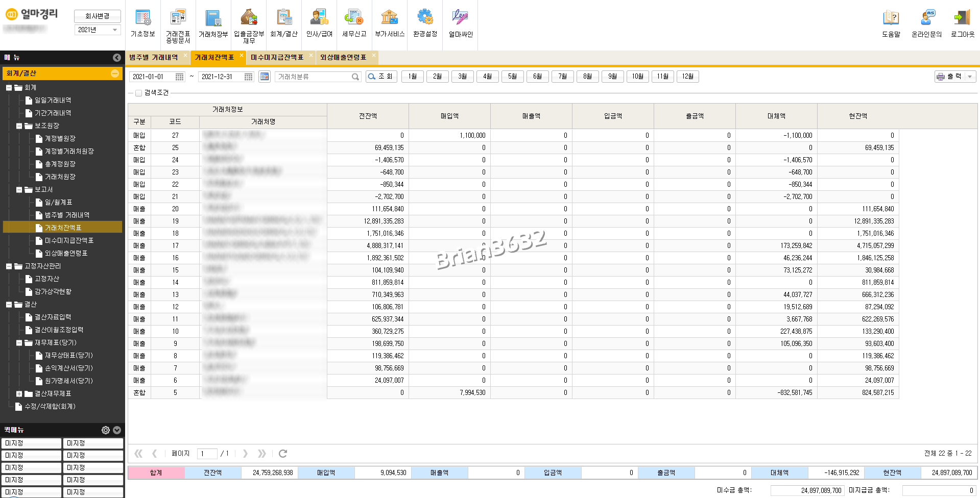Click the page number input field
This screenshot has height=498, width=980.
click(207, 454)
